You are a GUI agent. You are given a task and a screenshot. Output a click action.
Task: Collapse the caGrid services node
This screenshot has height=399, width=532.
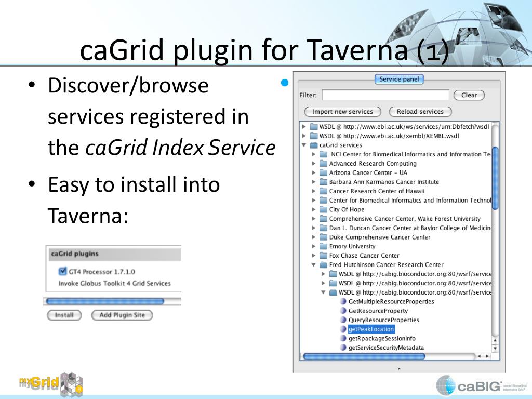pos(304,145)
